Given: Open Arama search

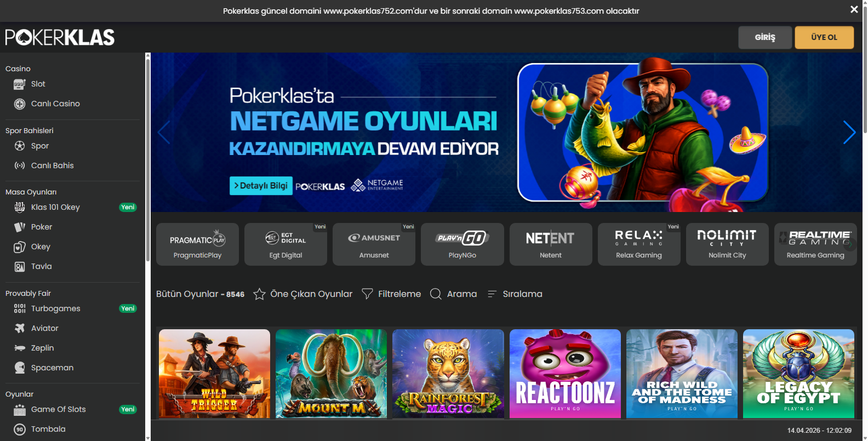Looking at the screenshot, I should 462,294.
